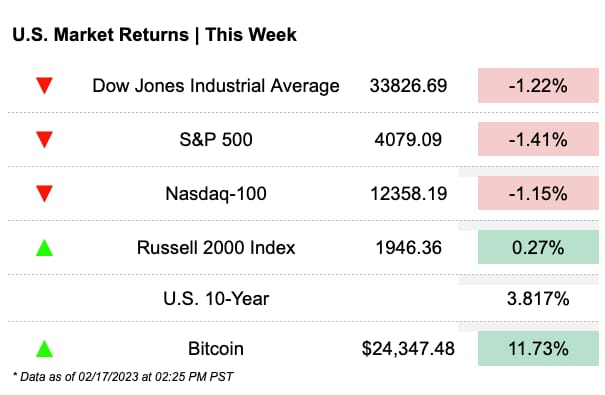Click the red down arrow beside Nasdaq-100
605x395 pixels.
[x=44, y=194]
